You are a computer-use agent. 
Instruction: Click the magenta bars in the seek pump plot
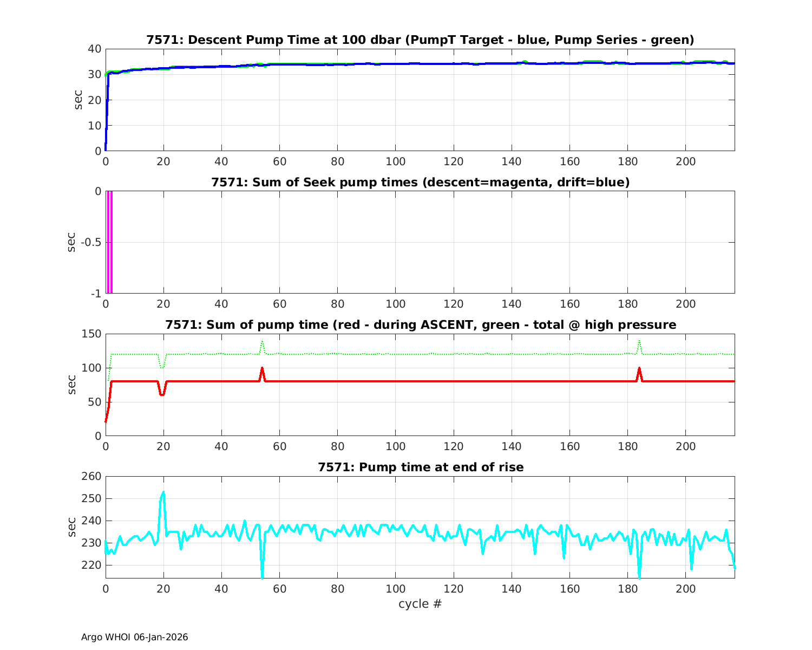click(x=109, y=242)
